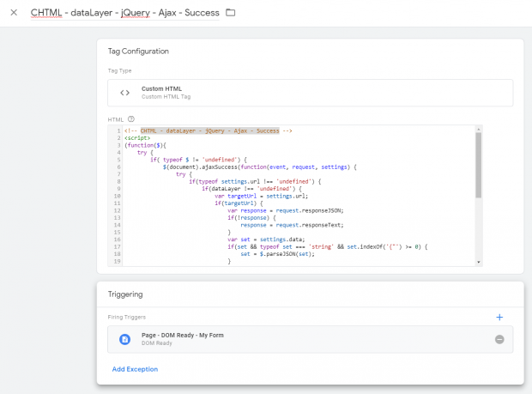Open the HTML help question mark icon
Viewport: 532px width, 394px height.
click(x=131, y=119)
